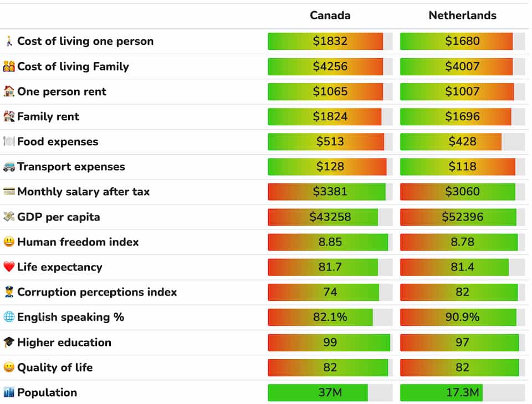Click the Canada column header
Screen dimensions: 532x404
click(x=330, y=16)
